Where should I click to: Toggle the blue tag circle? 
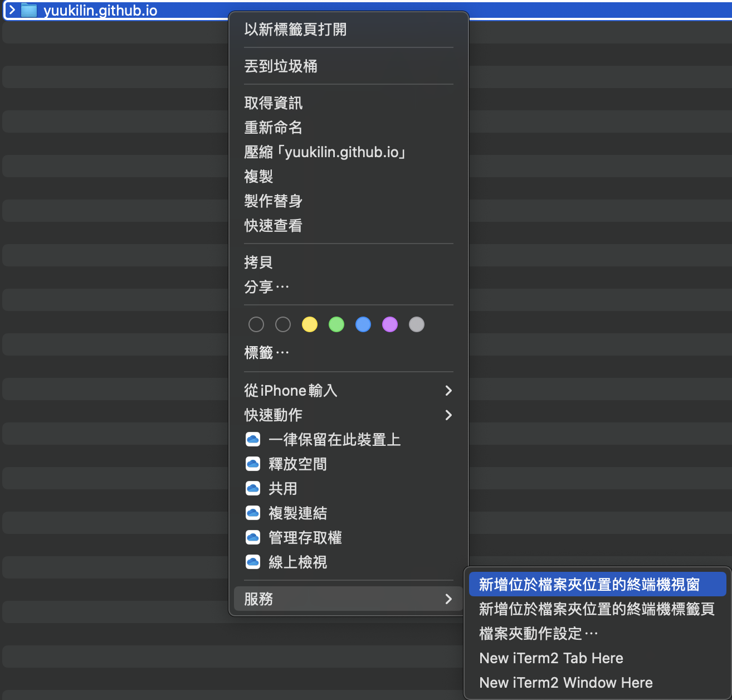tap(363, 324)
